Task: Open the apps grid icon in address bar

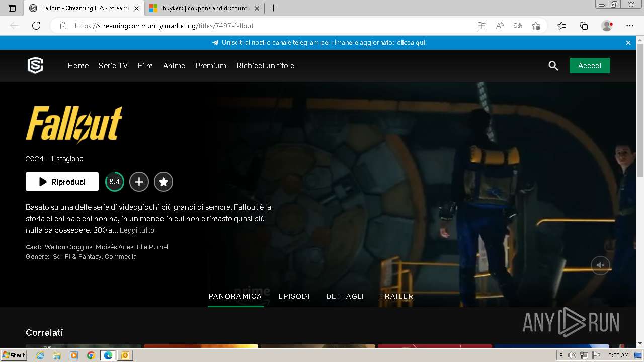Action: [481, 26]
